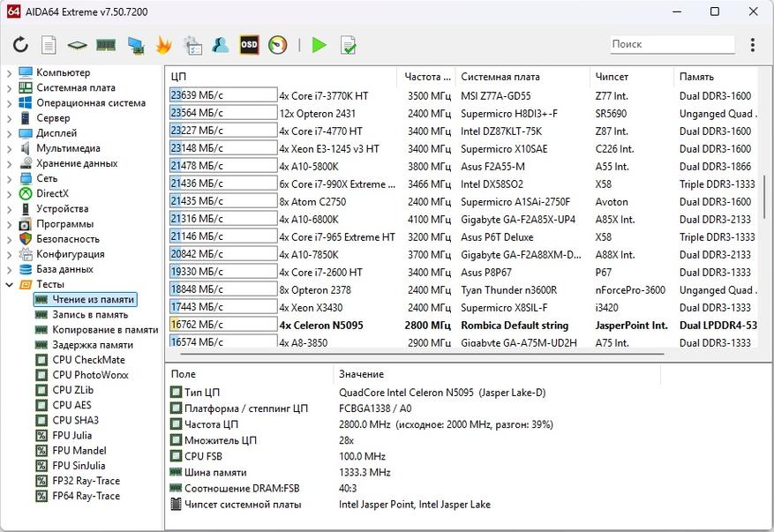Select CPU ZLib benchmark
Image resolution: width=774 pixels, height=532 pixels.
72,390
